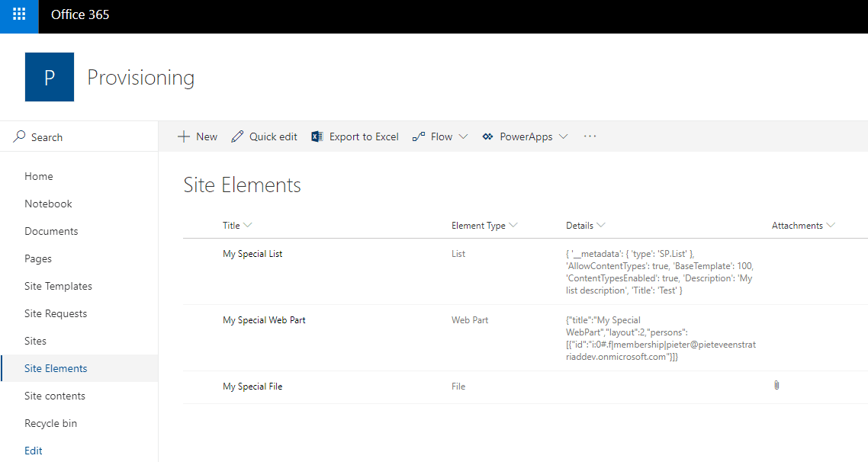The height and width of the screenshot is (462, 868).
Task: Open the My Special List item
Action: coord(252,253)
